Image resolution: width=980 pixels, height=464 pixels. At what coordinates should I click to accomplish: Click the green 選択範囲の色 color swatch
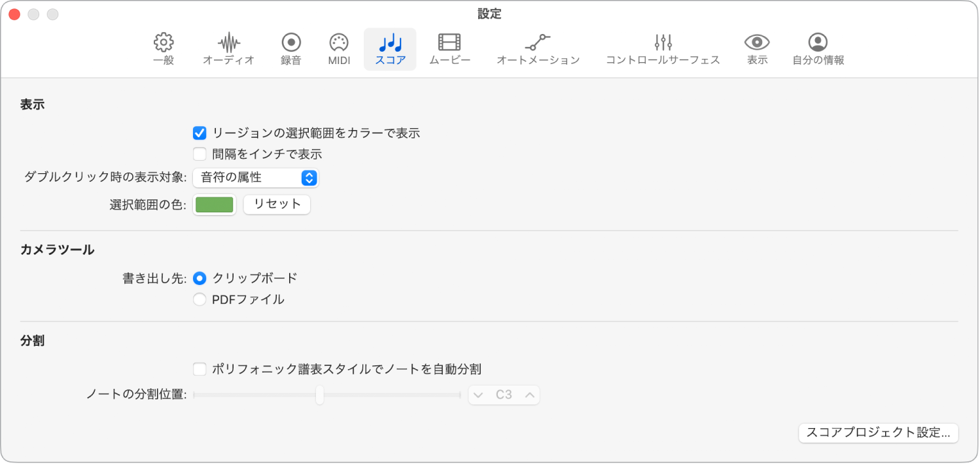pos(214,204)
